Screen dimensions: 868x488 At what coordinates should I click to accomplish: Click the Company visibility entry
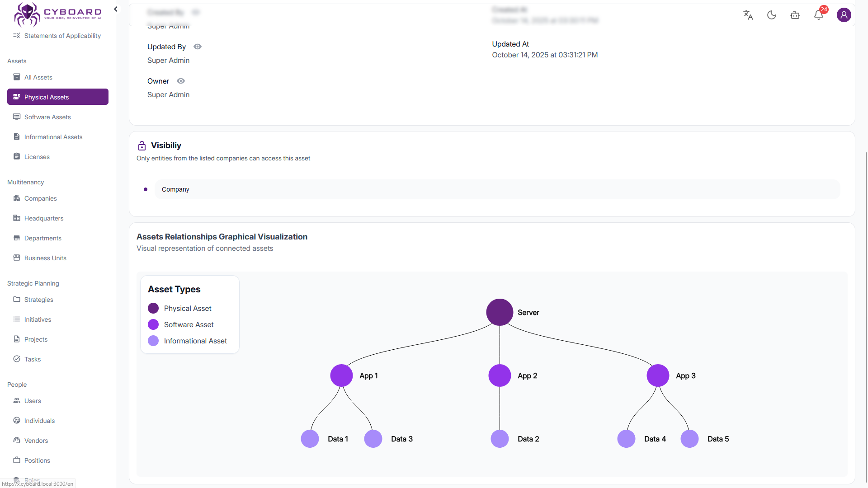[x=175, y=189]
